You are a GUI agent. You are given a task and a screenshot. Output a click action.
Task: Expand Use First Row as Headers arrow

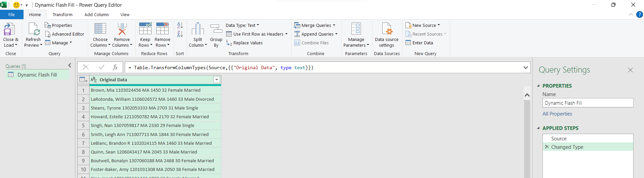286,34
